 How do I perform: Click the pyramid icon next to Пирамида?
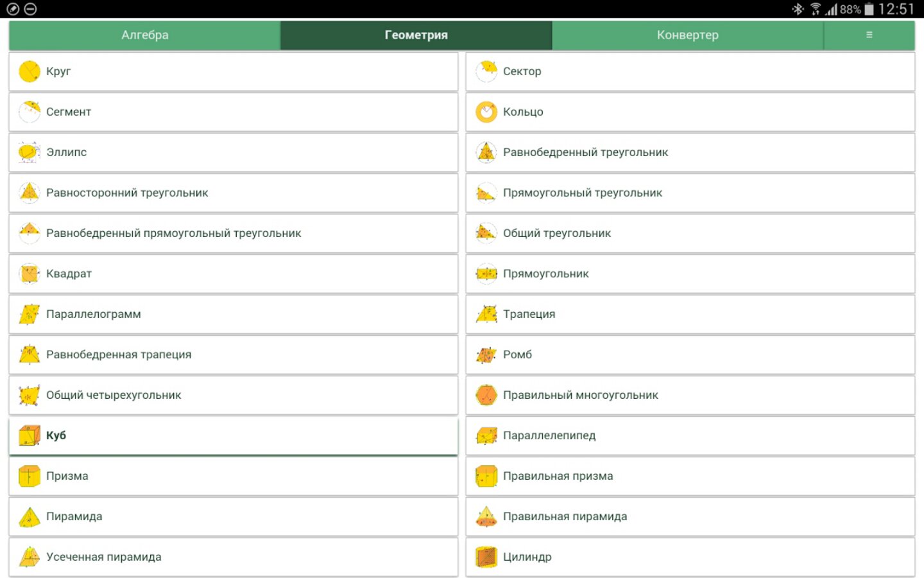[30, 516]
